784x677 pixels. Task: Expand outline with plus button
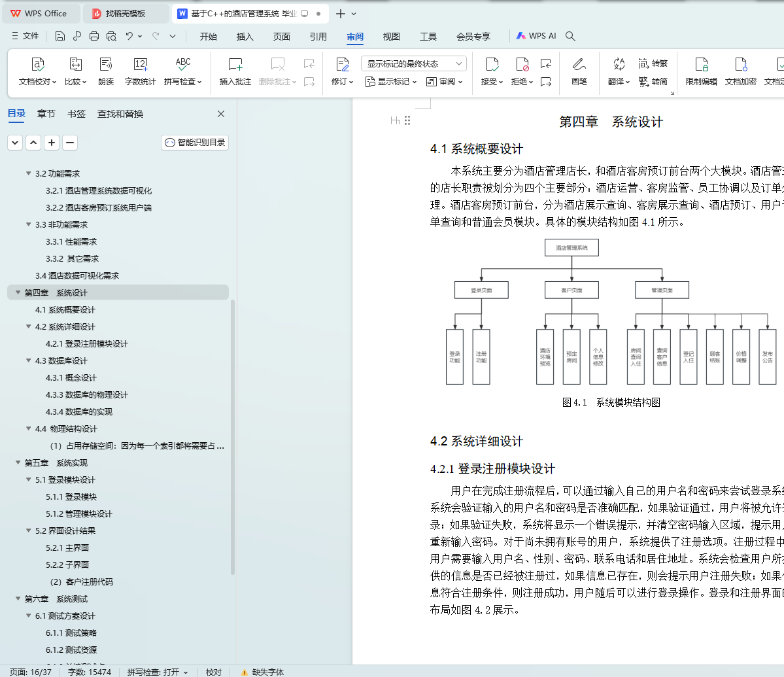[x=52, y=143]
